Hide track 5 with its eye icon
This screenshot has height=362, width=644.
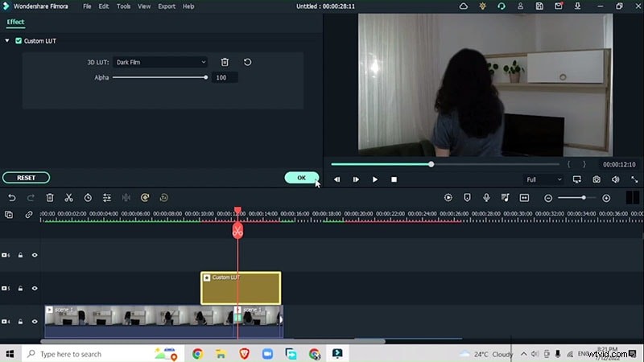point(35,288)
